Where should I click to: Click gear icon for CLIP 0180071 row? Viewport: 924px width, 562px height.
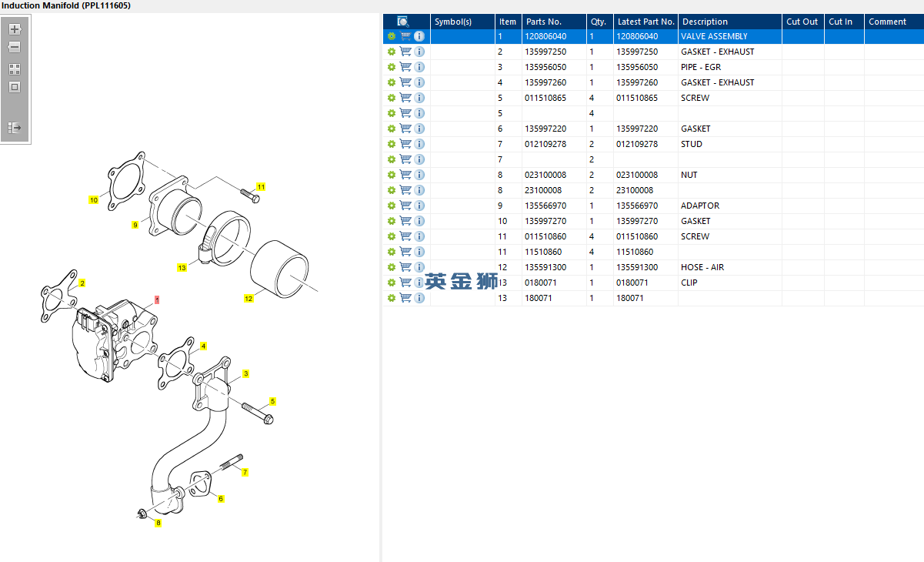point(392,283)
